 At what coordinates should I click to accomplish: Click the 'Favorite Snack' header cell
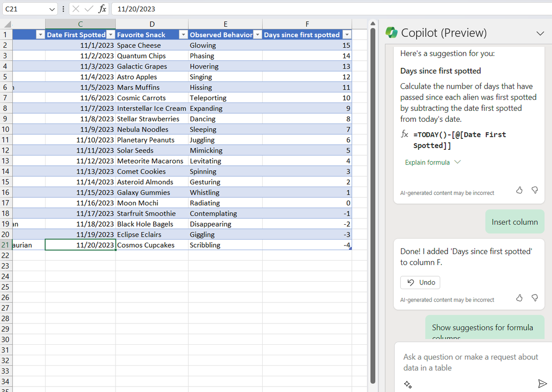tap(152, 35)
